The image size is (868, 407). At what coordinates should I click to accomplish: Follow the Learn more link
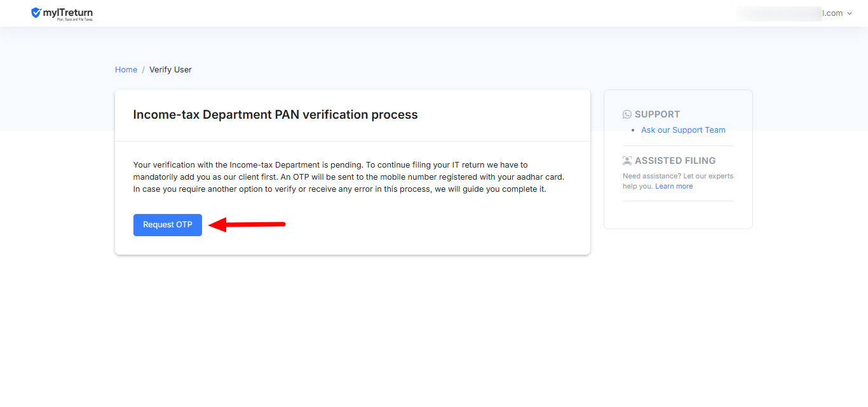click(x=674, y=187)
